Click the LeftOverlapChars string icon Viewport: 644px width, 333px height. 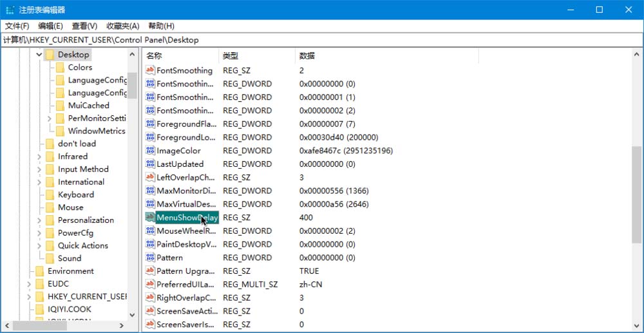click(150, 177)
